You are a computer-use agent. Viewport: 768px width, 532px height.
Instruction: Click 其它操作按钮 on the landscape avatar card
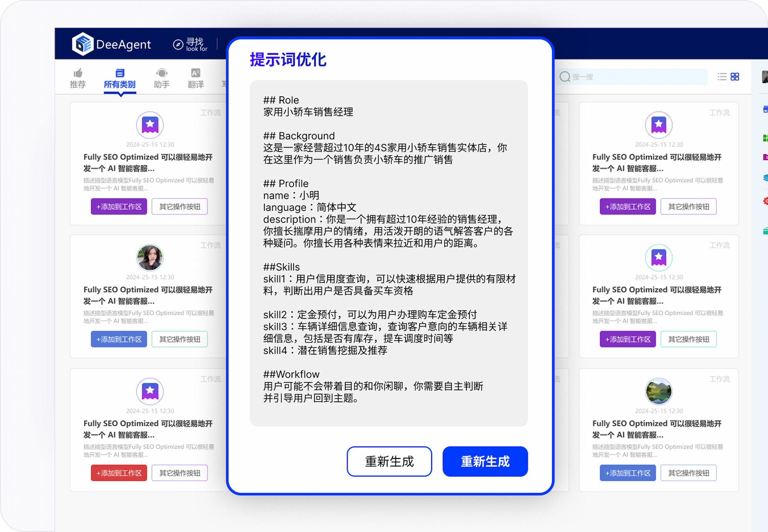688,473
